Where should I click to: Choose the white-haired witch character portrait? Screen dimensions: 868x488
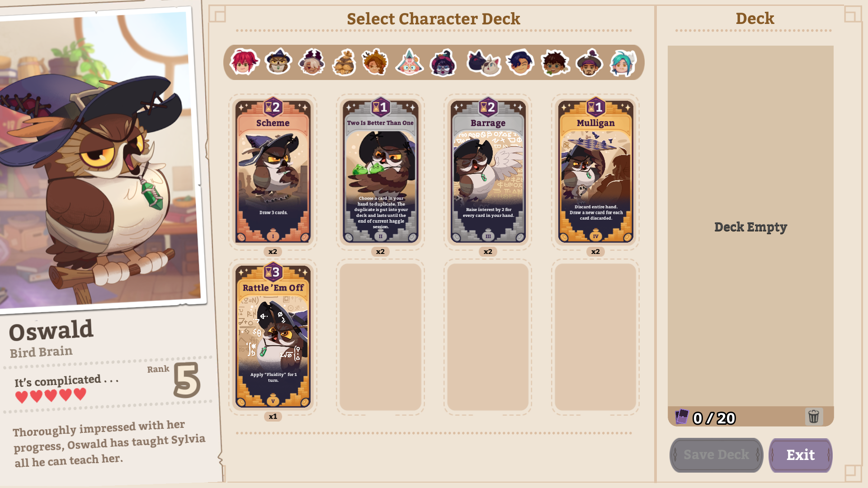(311, 62)
